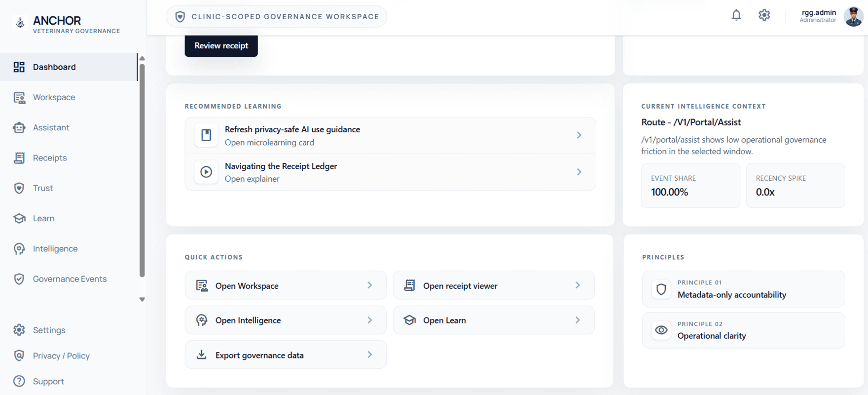Click the Open Intelligence quick action icon
The height and width of the screenshot is (395, 868).
(x=202, y=320)
